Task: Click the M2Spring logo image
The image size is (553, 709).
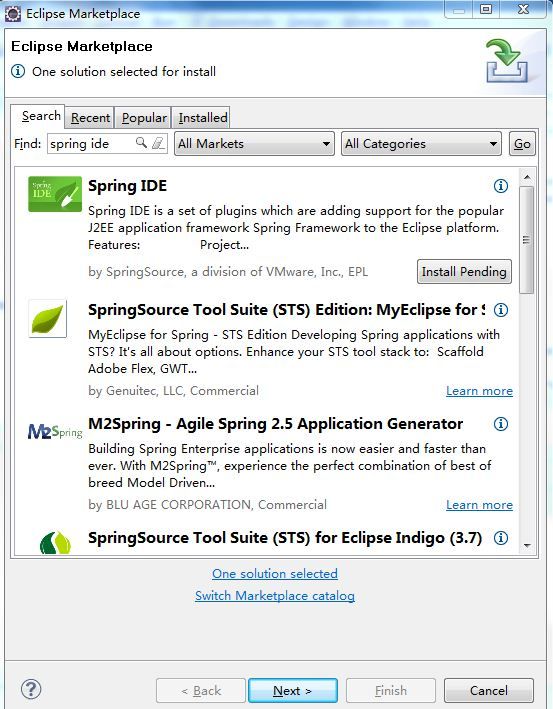Action: point(55,432)
